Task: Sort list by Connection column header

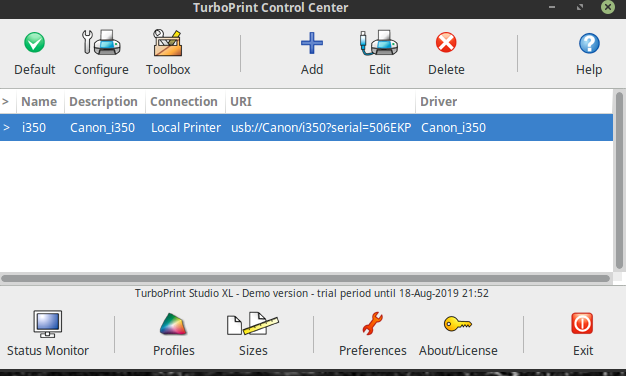Action: [185, 101]
